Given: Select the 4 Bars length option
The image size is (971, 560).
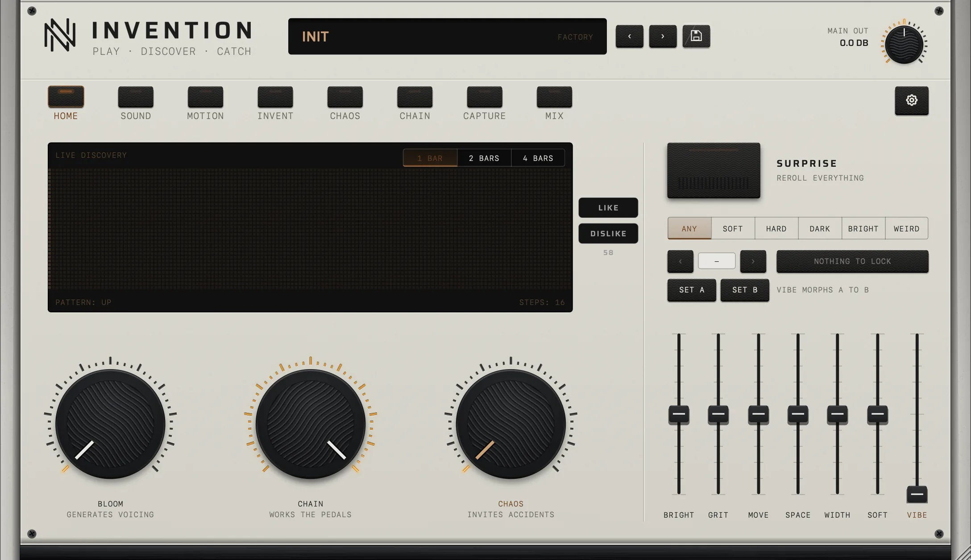Looking at the screenshot, I should click(x=538, y=158).
